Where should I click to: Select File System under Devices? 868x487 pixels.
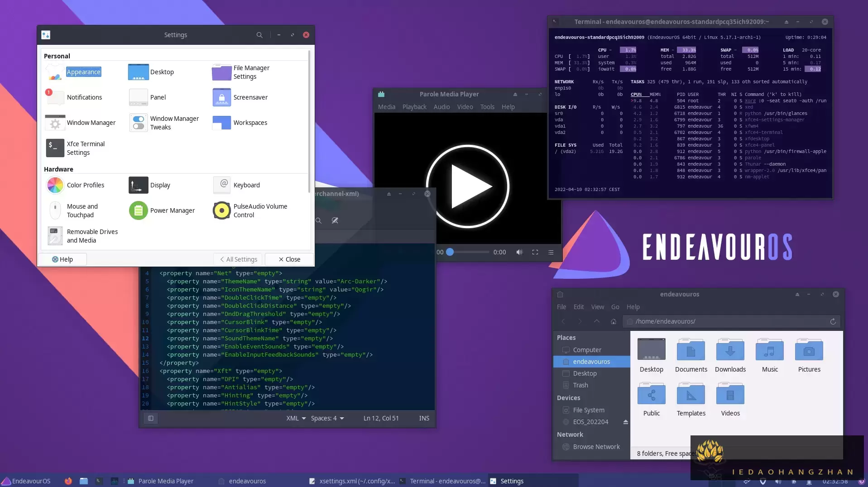591,410
